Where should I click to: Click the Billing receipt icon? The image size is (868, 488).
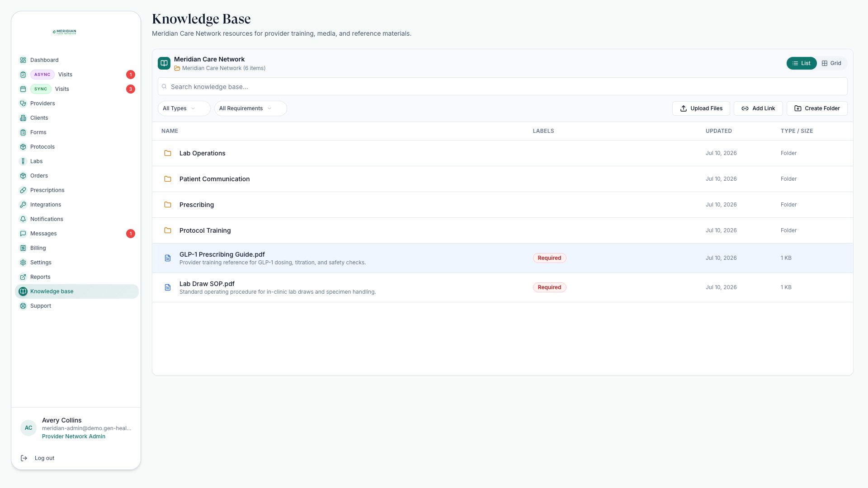click(x=23, y=248)
